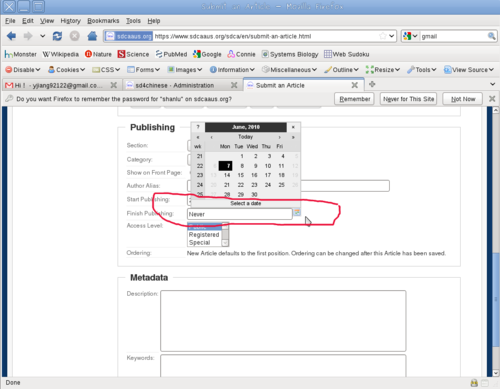500x389 pixels.
Task: Click Remember password button
Action: click(x=354, y=99)
